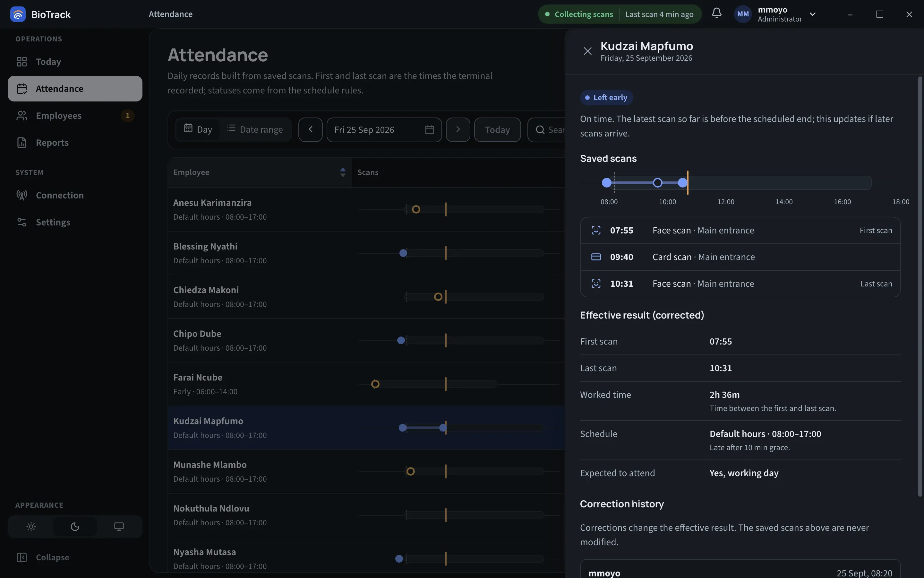Image resolution: width=924 pixels, height=578 pixels.
Task: Click the 10:31 last scan timeline marker
Action: (682, 183)
